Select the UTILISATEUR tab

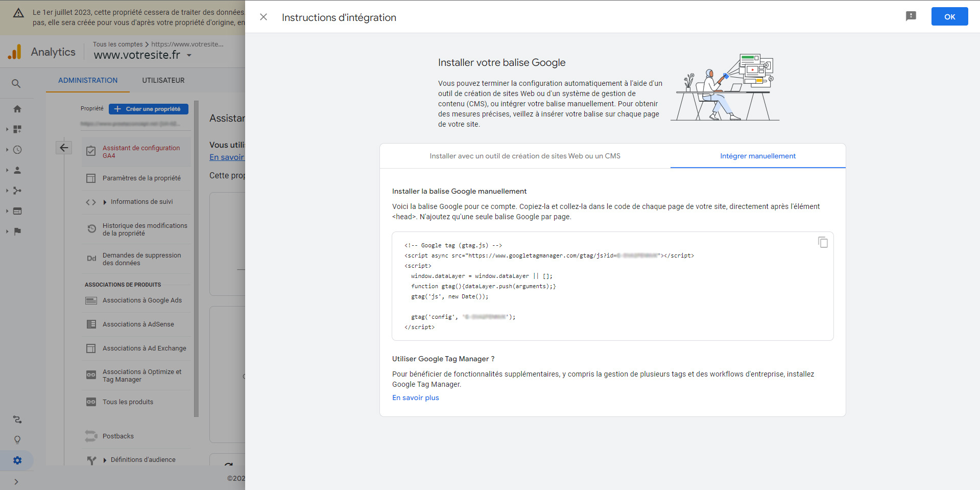(163, 80)
